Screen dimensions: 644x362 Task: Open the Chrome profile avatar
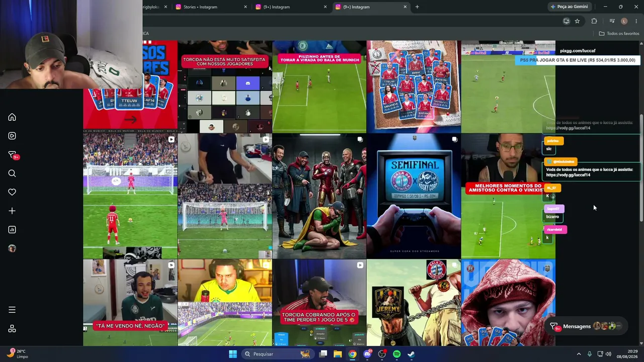[x=624, y=21]
